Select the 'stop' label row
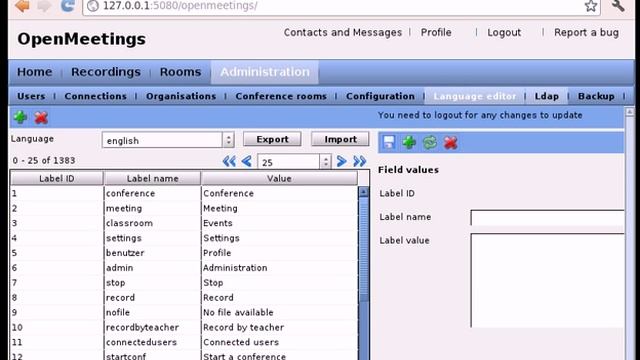Screen dimensions: 640x360 (x=184, y=283)
